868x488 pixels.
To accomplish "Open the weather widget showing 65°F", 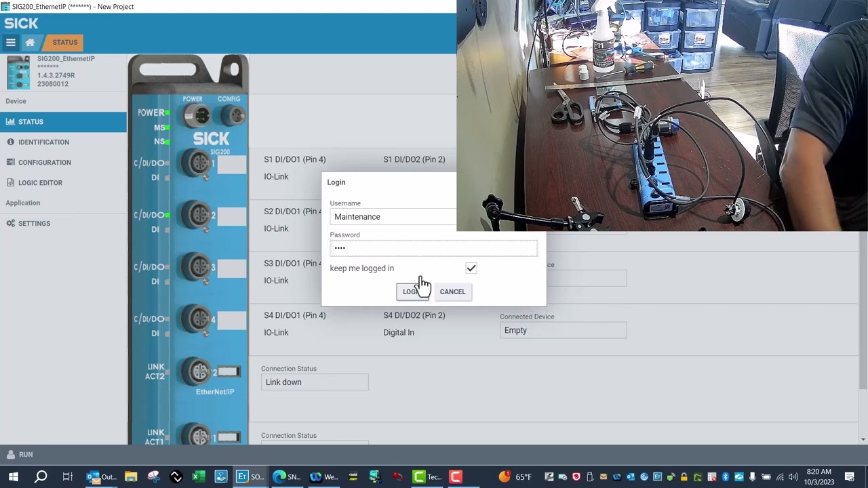I will [515, 476].
